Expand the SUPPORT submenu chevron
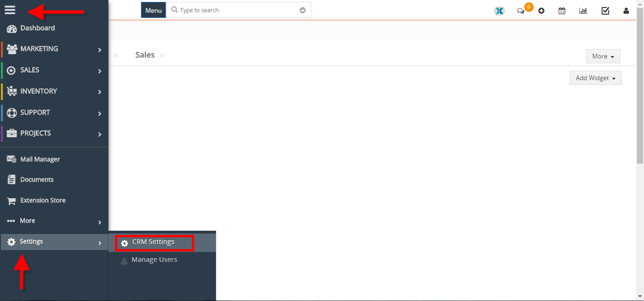The width and height of the screenshot is (644, 301). [x=99, y=113]
